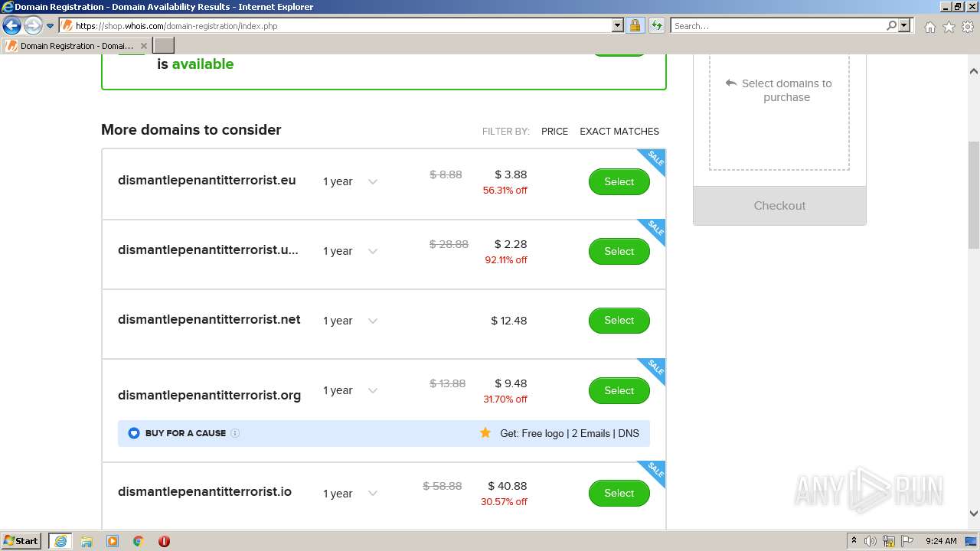
Task: Click the SALE ribbon on the .io row
Action: 655,471
